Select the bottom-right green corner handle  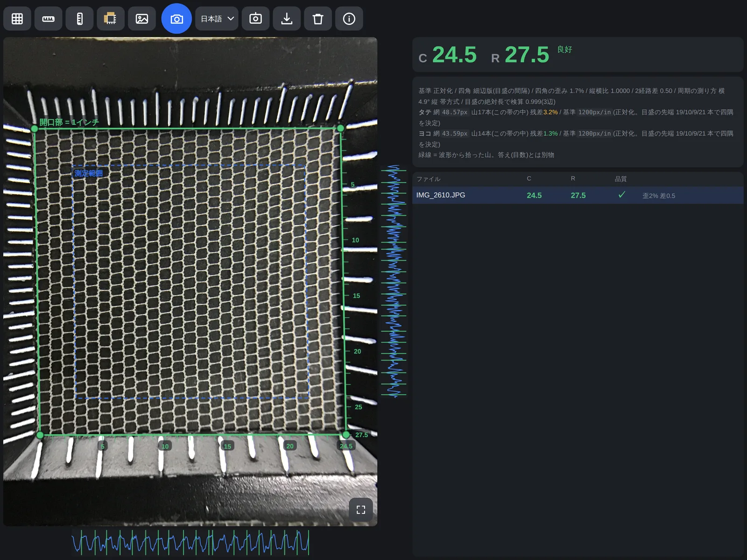(x=346, y=435)
